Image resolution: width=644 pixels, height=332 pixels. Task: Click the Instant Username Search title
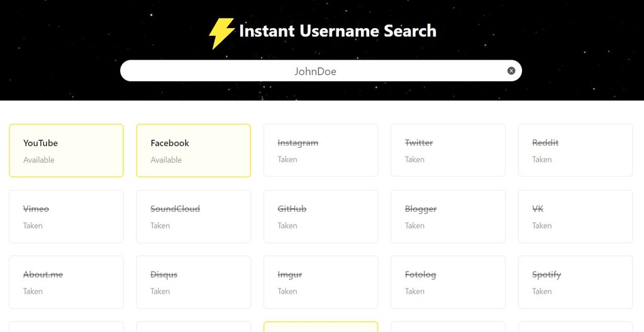[338, 31]
